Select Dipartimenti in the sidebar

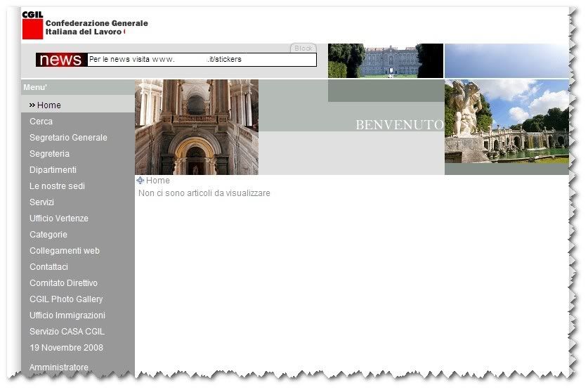point(53,170)
